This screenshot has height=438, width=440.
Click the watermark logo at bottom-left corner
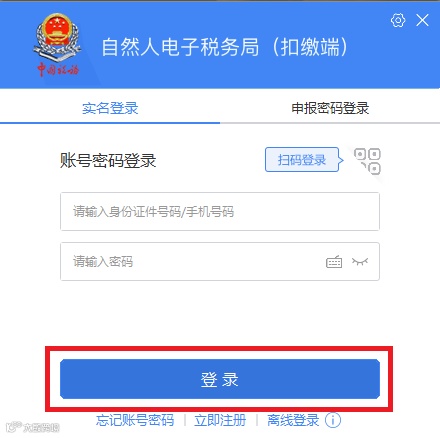tap(33, 427)
